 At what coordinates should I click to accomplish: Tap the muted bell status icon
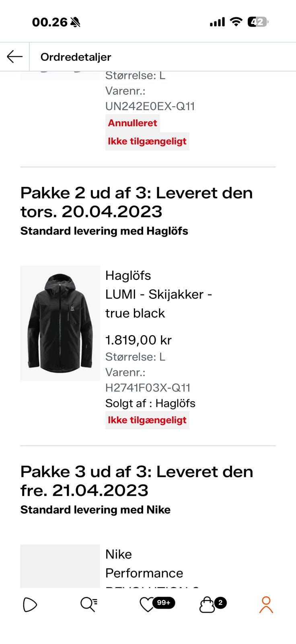[x=75, y=22]
